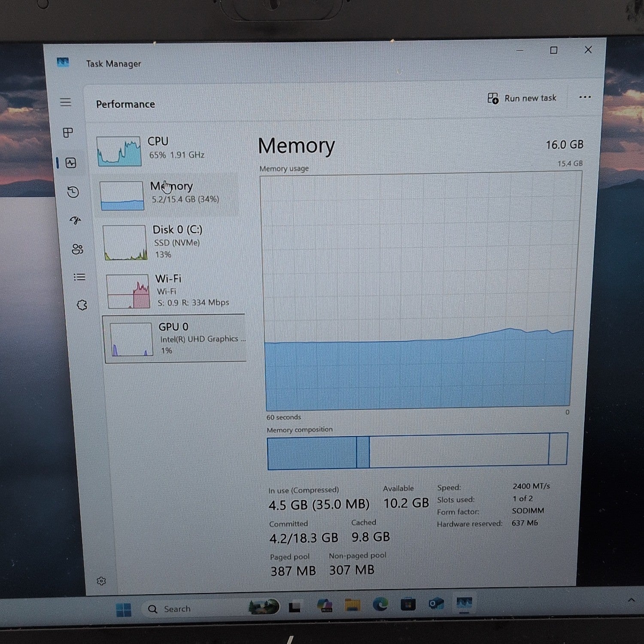Image resolution: width=644 pixels, height=644 pixels.
Task: Click the Run new task icon
Action: point(493,98)
